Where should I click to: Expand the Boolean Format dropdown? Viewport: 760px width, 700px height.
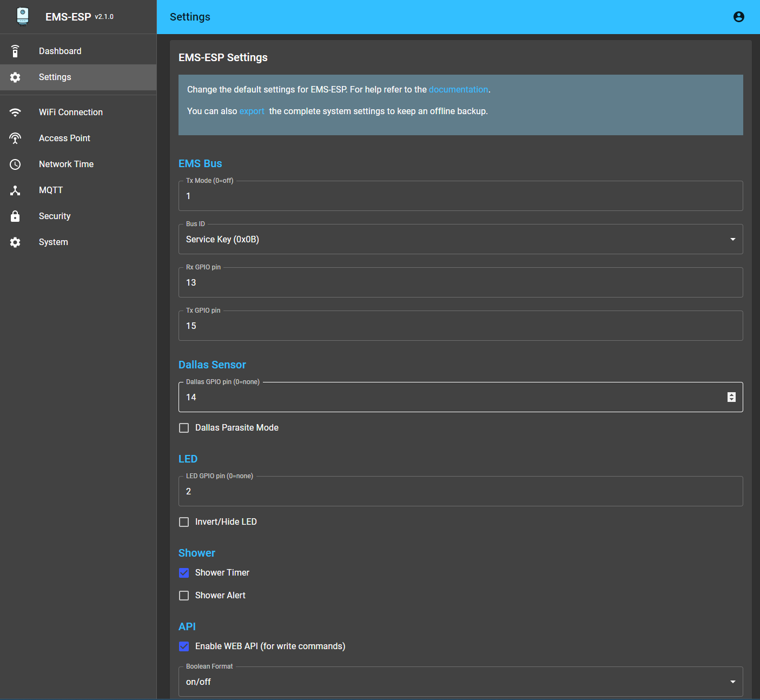[x=460, y=682]
